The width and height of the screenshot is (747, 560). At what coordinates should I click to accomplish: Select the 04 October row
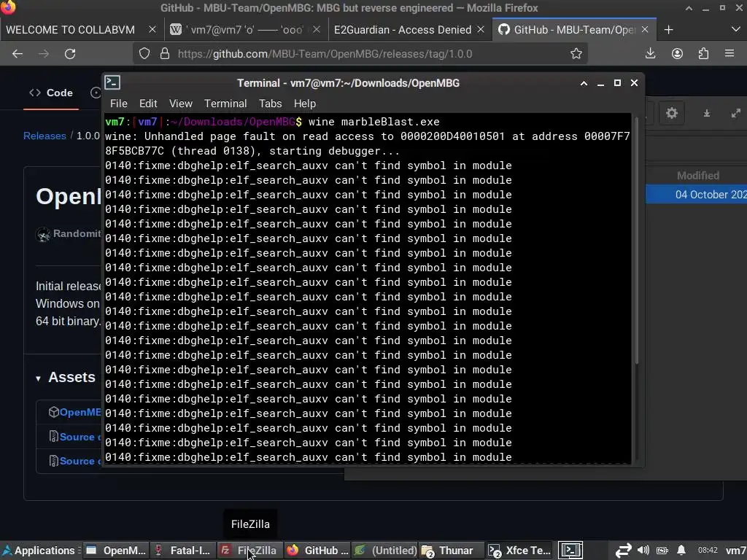click(696, 195)
